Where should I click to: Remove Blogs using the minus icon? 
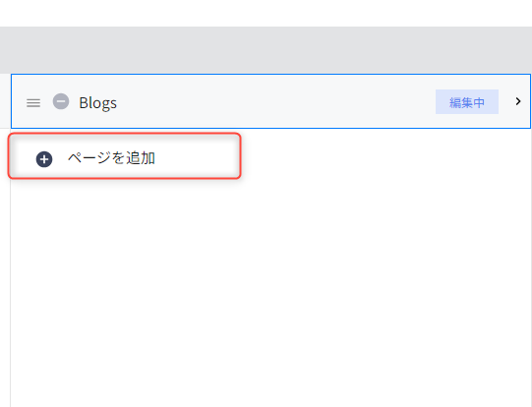click(61, 101)
